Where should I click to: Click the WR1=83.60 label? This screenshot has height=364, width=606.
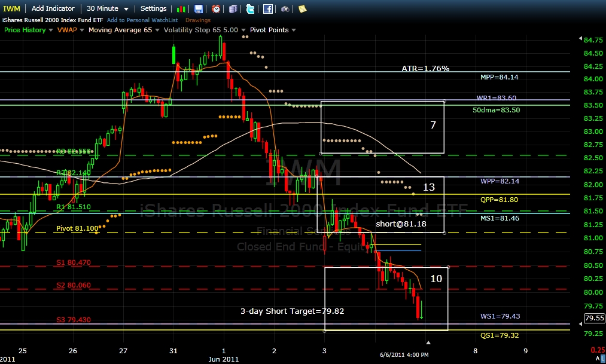click(x=497, y=98)
